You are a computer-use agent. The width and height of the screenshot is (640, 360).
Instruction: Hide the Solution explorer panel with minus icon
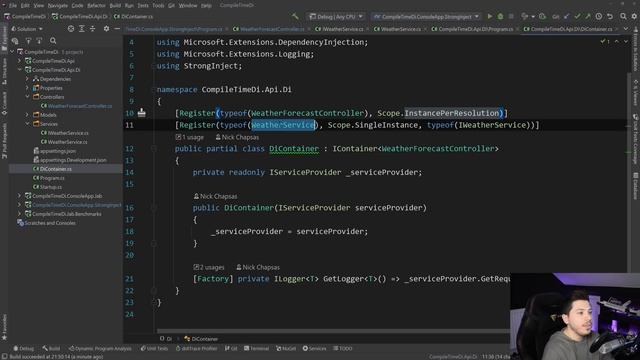[x=117, y=29]
